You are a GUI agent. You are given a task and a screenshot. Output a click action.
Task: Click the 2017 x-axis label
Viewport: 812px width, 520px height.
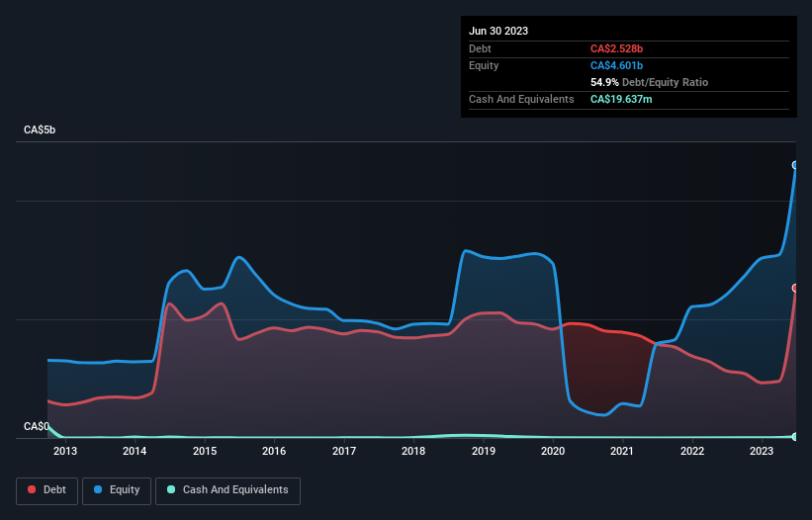pyautogui.click(x=344, y=451)
